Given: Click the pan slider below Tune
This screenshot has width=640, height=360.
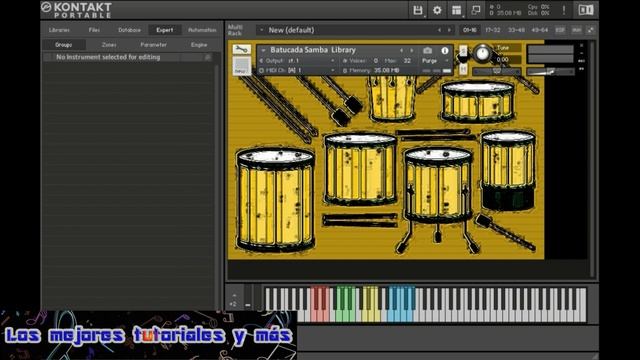Looking at the screenshot, I should (497, 71).
